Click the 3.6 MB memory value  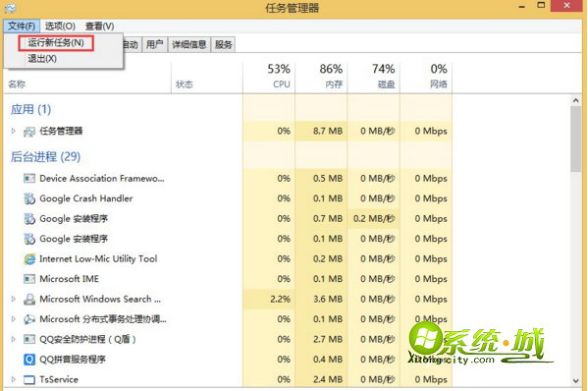tap(328, 299)
